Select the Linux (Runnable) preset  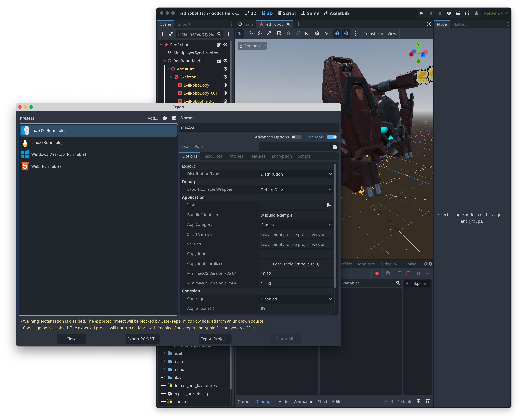click(x=98, y=142)
